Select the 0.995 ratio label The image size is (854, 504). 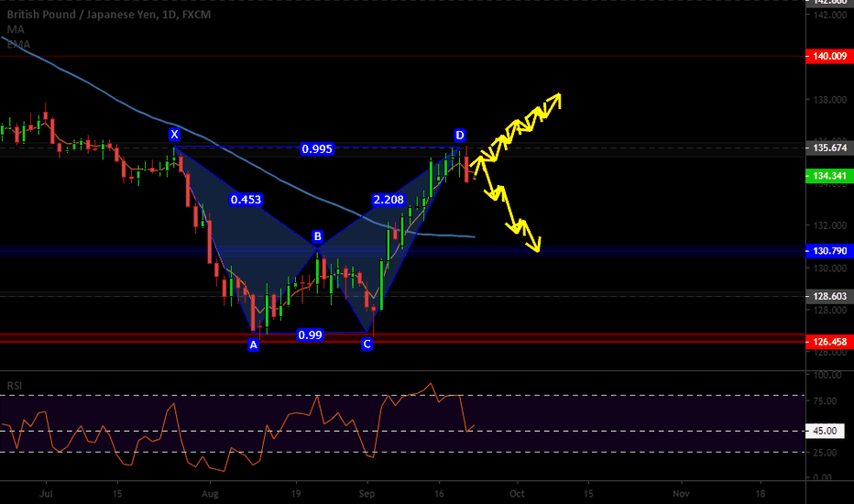317,148
